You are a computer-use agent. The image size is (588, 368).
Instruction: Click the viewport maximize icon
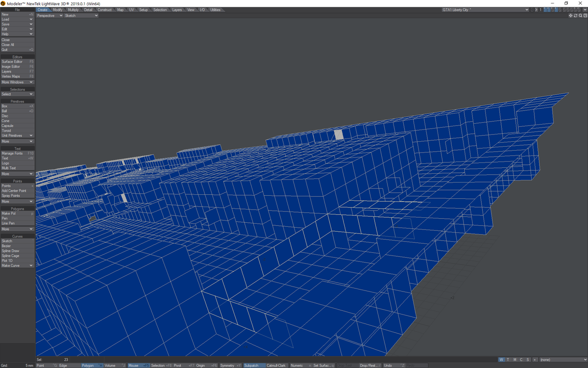click(x=585, y=16)
